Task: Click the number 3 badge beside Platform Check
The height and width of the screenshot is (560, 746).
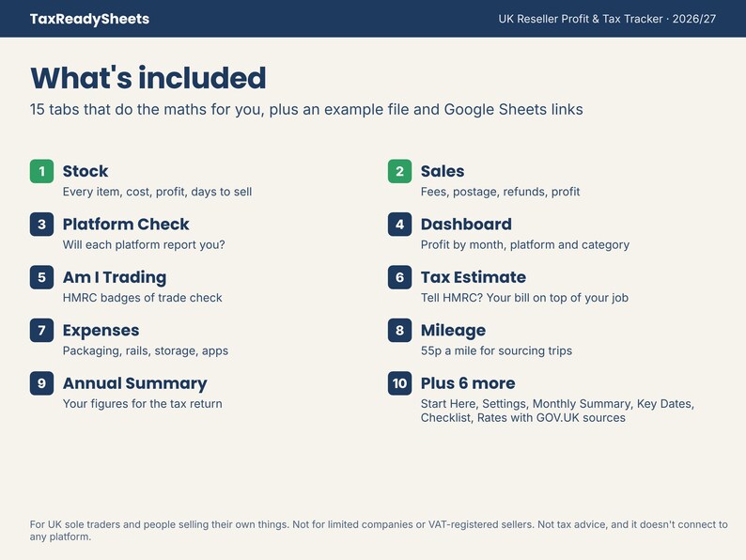Action: 42,225
